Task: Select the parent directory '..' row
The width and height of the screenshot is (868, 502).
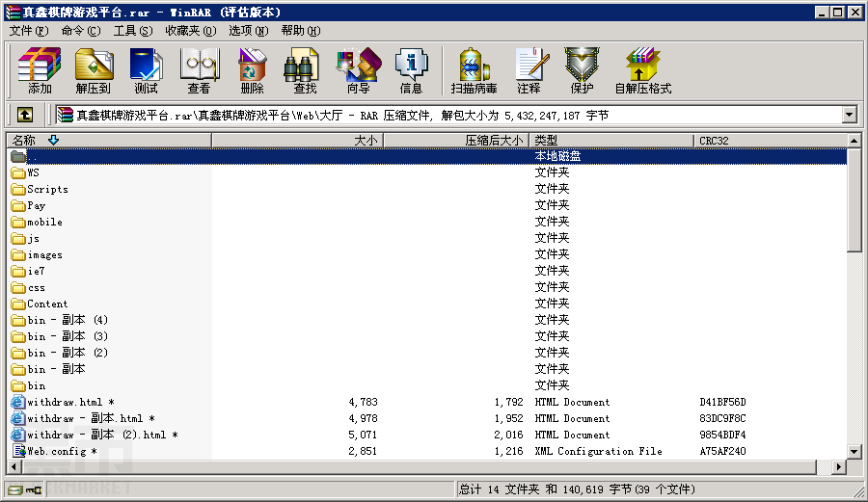Action: pyautogui.click(x=427, y=156)
